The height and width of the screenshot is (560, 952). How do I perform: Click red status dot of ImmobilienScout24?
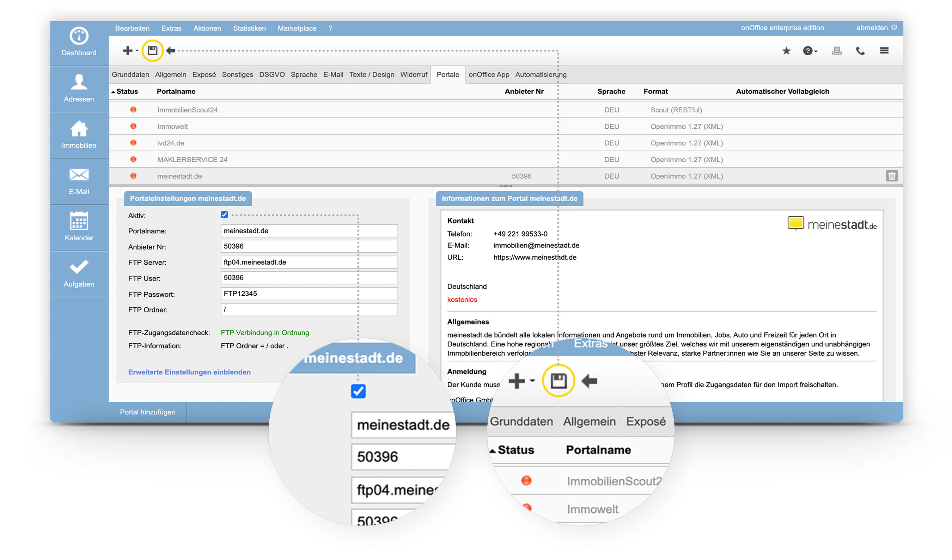click(133, 110)
